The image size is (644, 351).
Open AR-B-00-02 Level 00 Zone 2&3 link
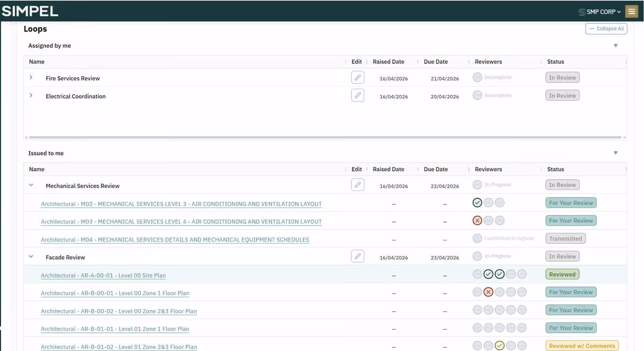[x=119, y=311]
